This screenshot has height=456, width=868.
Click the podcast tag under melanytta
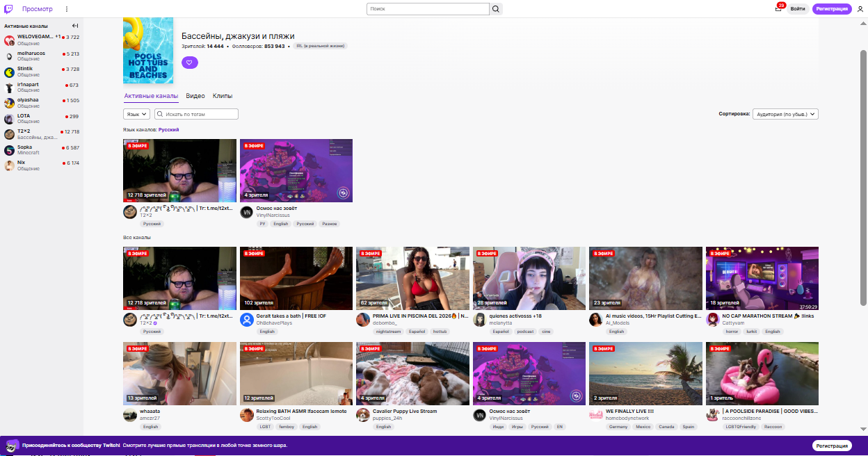pyautogui.click(x=525, y=332)
